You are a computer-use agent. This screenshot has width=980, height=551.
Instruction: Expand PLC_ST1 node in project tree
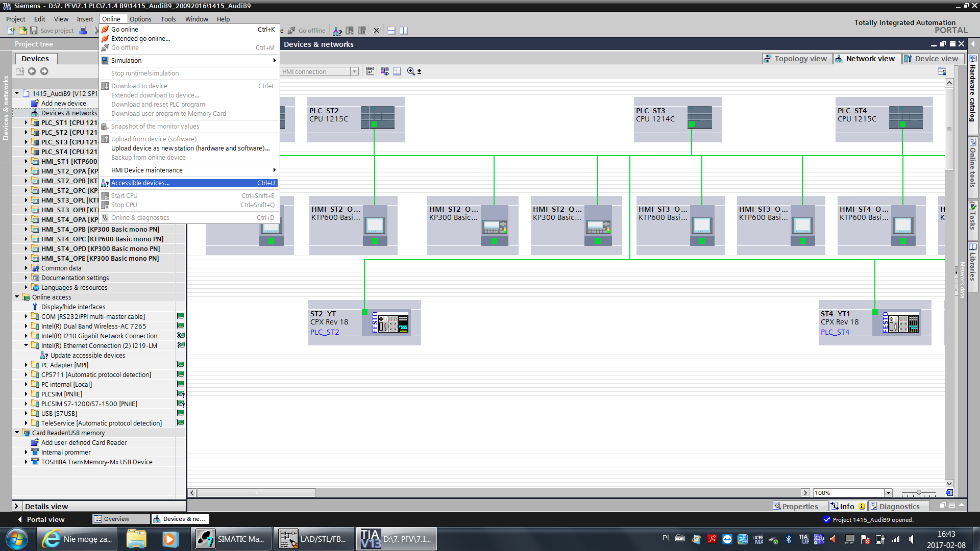pos(26,122)
